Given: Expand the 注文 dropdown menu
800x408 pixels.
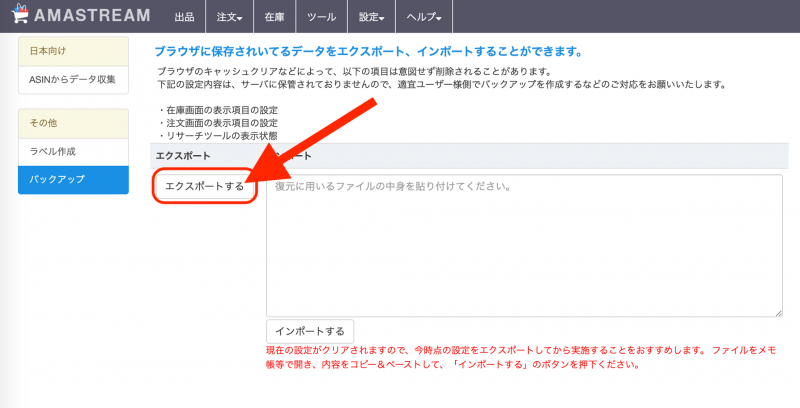Looking at the screenshot, I should 229,17.
